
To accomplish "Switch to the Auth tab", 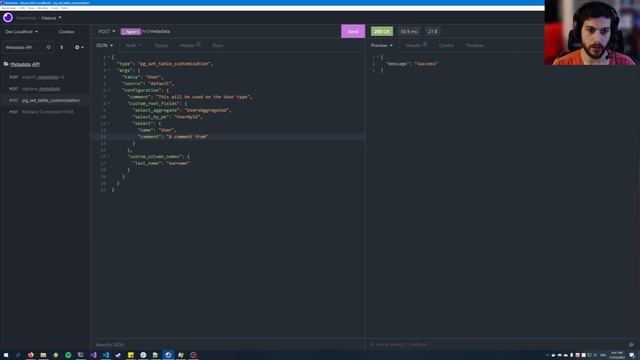I will coord(133,45).
